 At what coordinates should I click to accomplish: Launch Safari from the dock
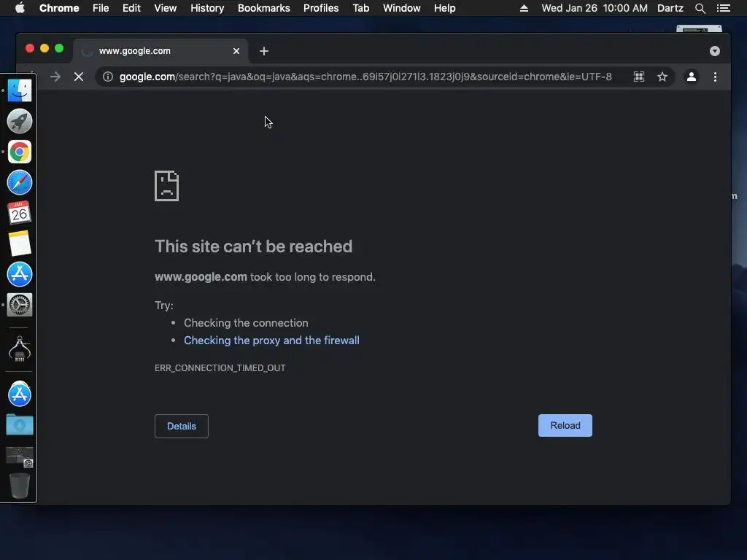[x=20, y=182]
